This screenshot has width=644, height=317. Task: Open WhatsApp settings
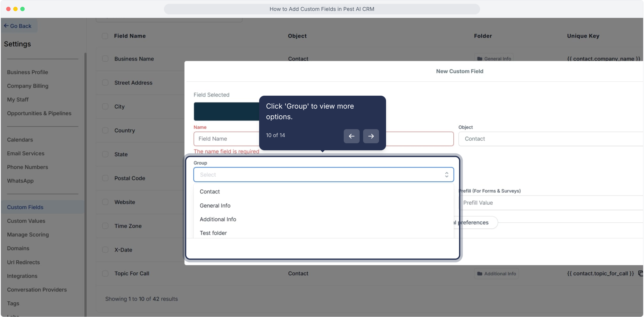tap(20, 181)
